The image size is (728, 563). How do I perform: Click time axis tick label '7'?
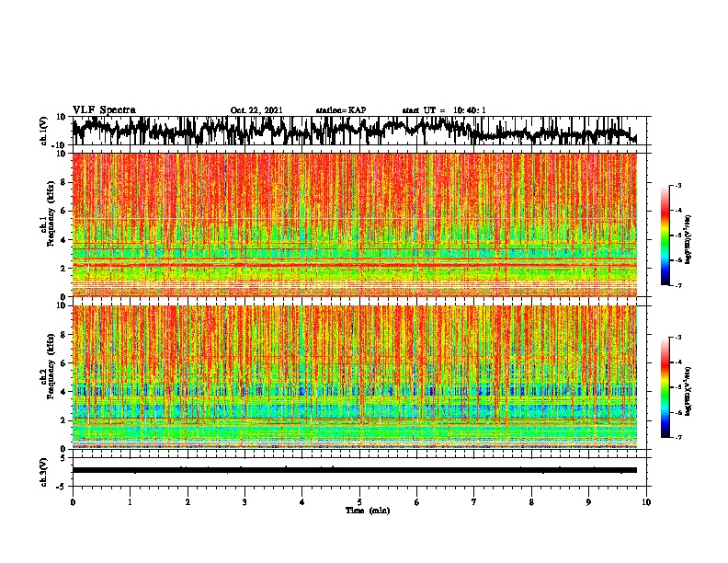[474, 502]
